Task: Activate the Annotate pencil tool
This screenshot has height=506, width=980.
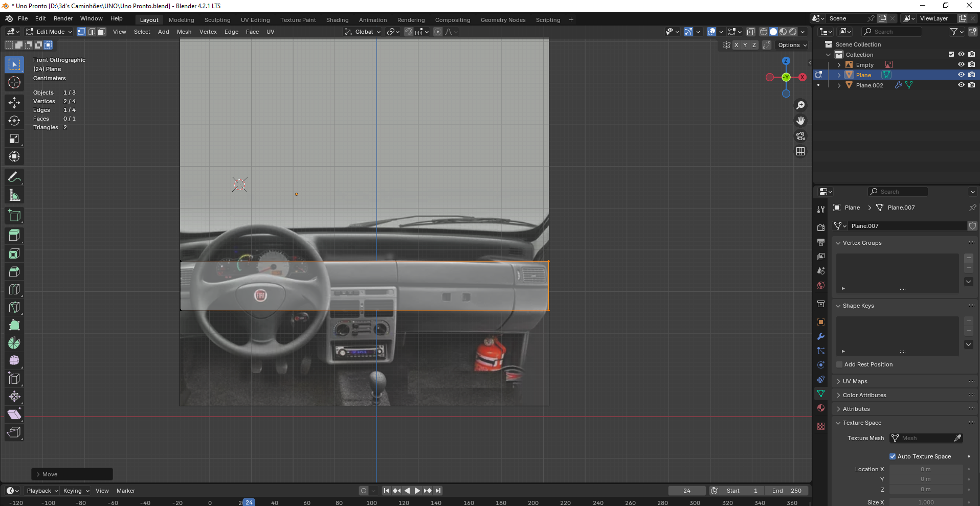Action: coord(14,177)
